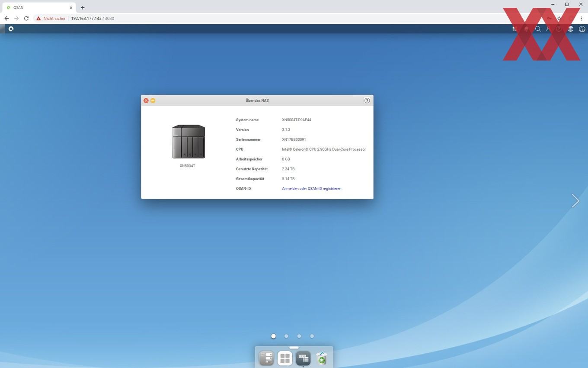Open the notifications bell icon
The width and height of the screenshot is (588, 368).
click(526, 29)
